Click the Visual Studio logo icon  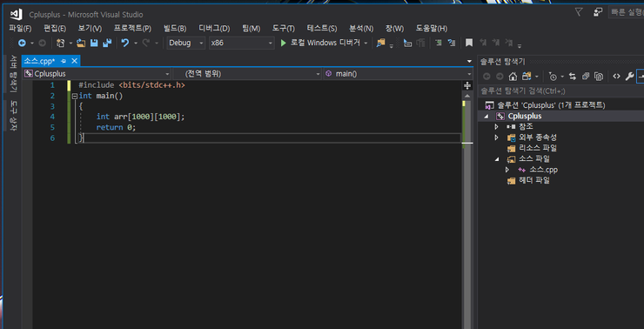tap(16, 15)
